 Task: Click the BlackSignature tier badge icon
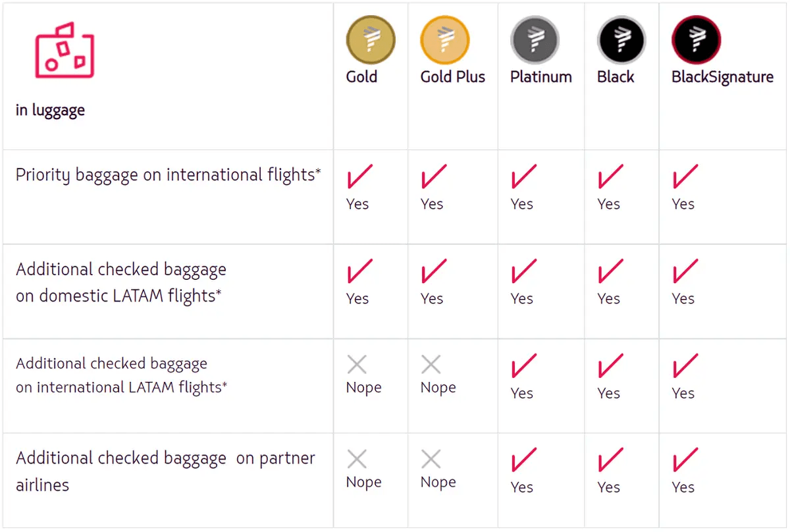[696, 40]
